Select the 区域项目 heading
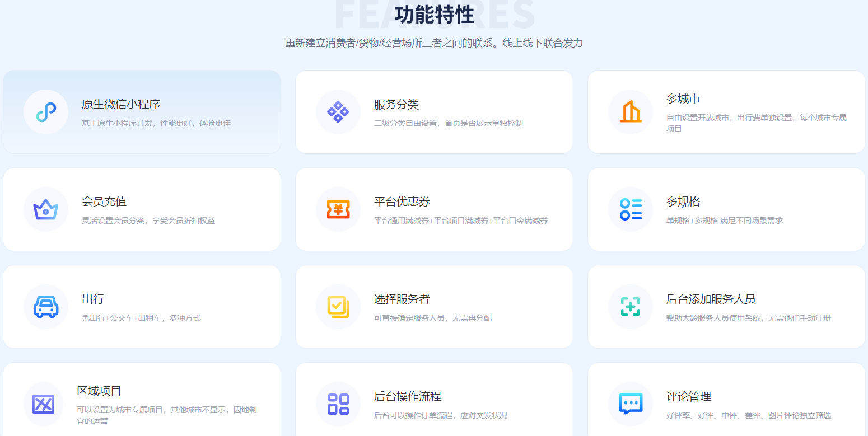The image size is (868, 436). point(99,391)
